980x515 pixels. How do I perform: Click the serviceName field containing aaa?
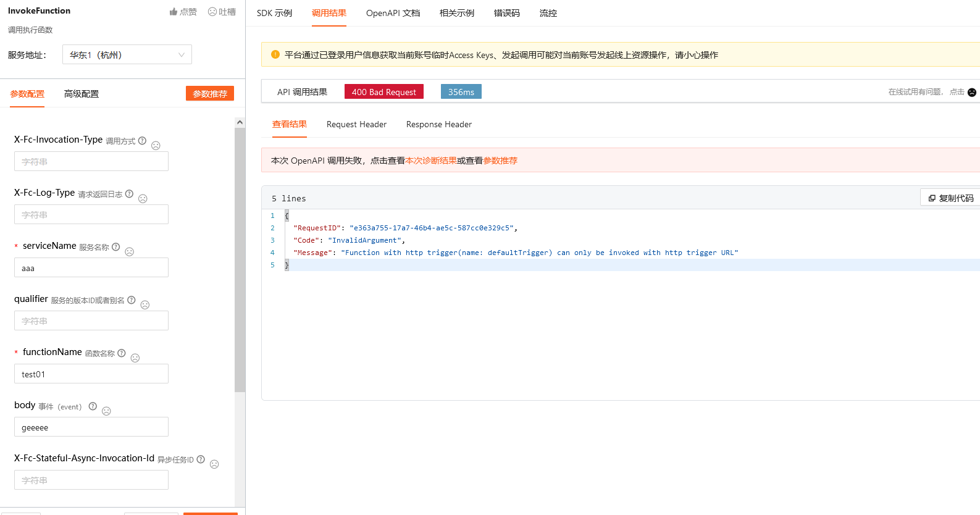[91, 267]
